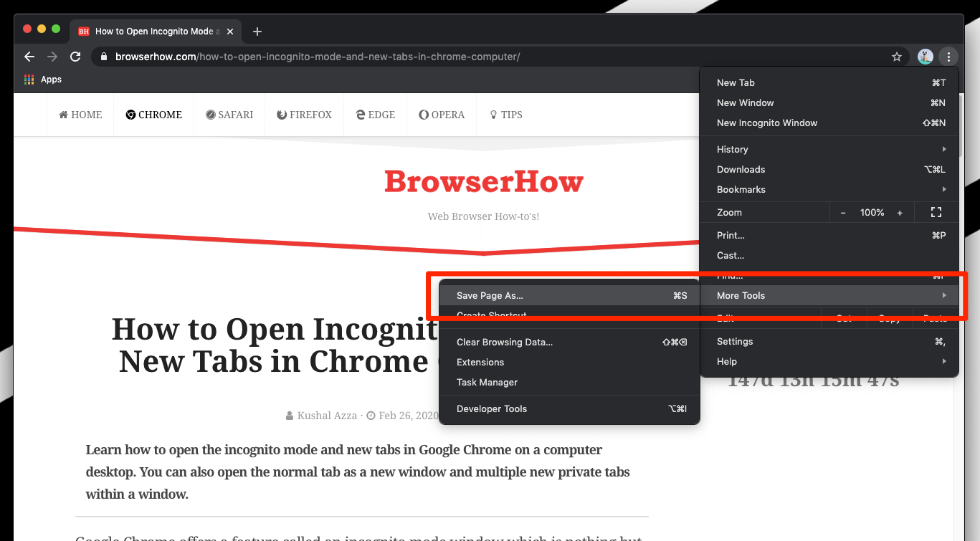Open Settings from the Chrome menu
The height and width of the screenshot is (541, 980).
coord(829,341)
